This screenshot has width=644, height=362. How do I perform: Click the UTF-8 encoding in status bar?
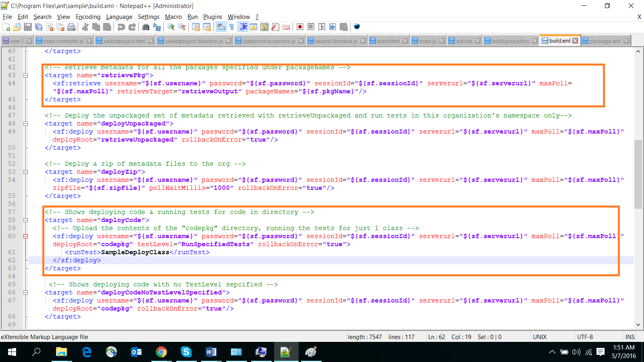[x=585, y=337]
